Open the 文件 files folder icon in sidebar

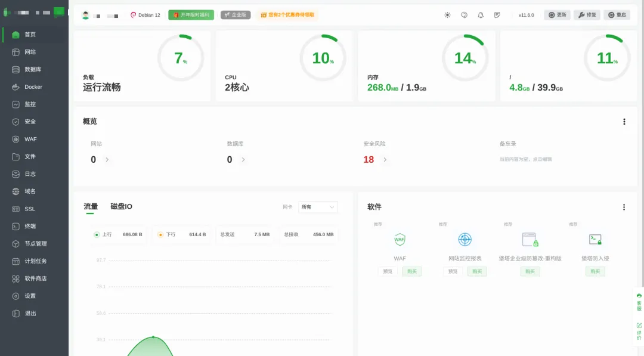(16, 156)
